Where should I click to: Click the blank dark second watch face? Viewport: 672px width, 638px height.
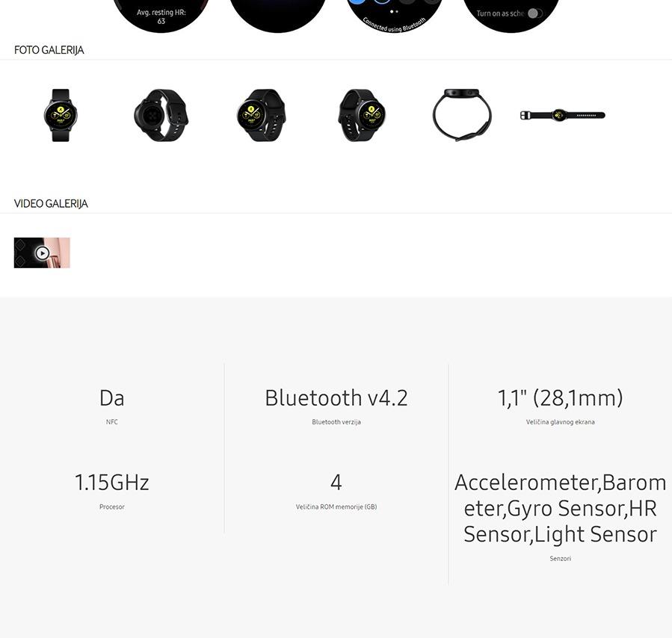[x=278, y=15]
